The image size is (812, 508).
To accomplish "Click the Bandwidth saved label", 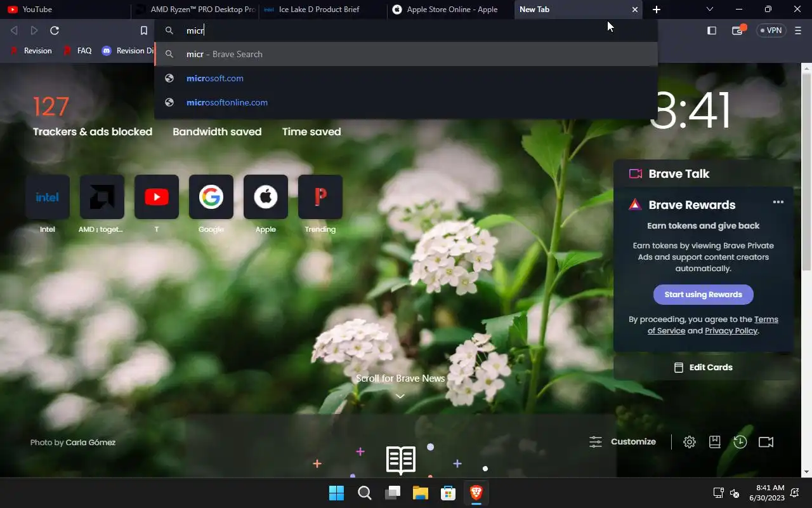I will [x=217, y=131].
